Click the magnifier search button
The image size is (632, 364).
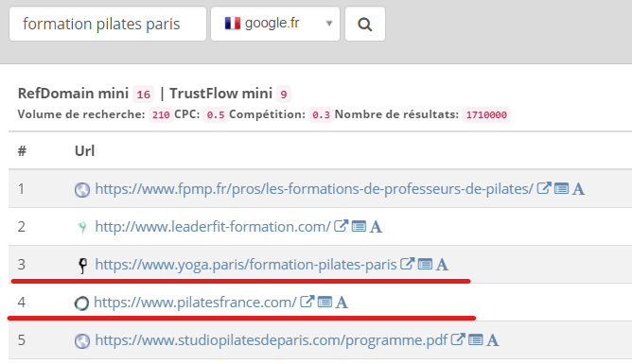tap(365, 24)
